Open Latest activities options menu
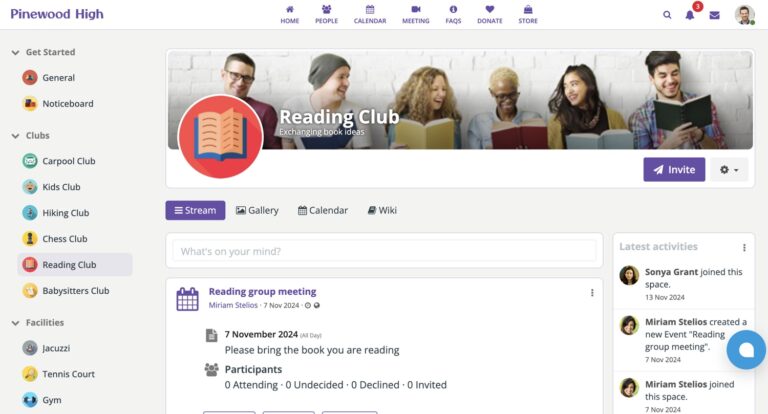This screenshot has width=768, height=414. [x=744, y=247]
